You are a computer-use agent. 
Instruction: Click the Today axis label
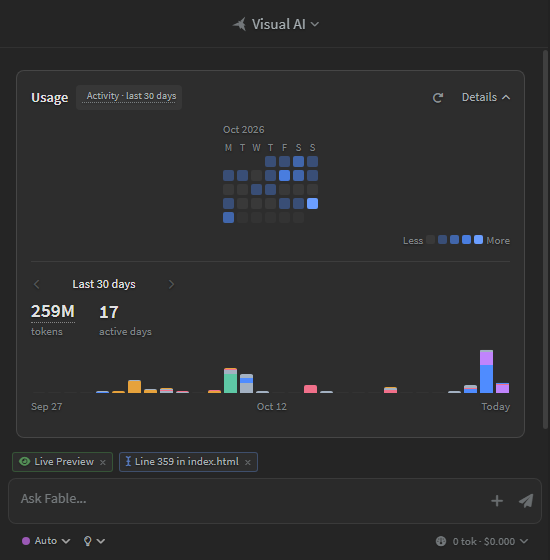pos(495,406)
